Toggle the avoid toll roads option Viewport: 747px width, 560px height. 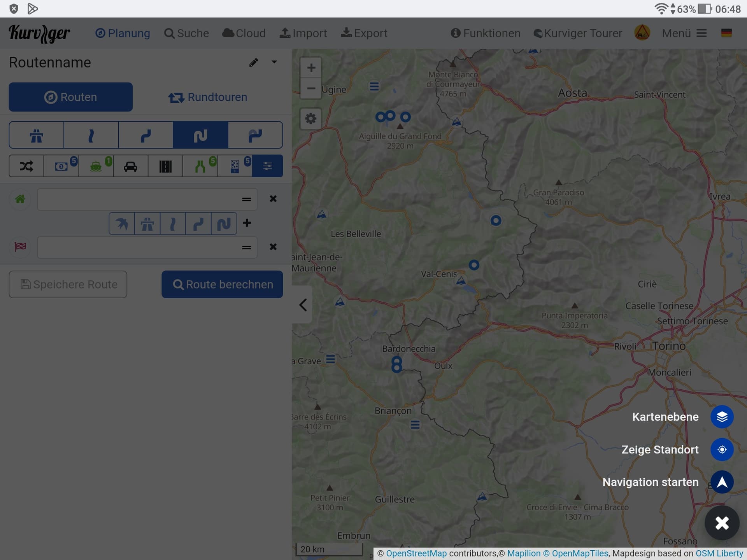pyautogui.click(x=61, y=166)
